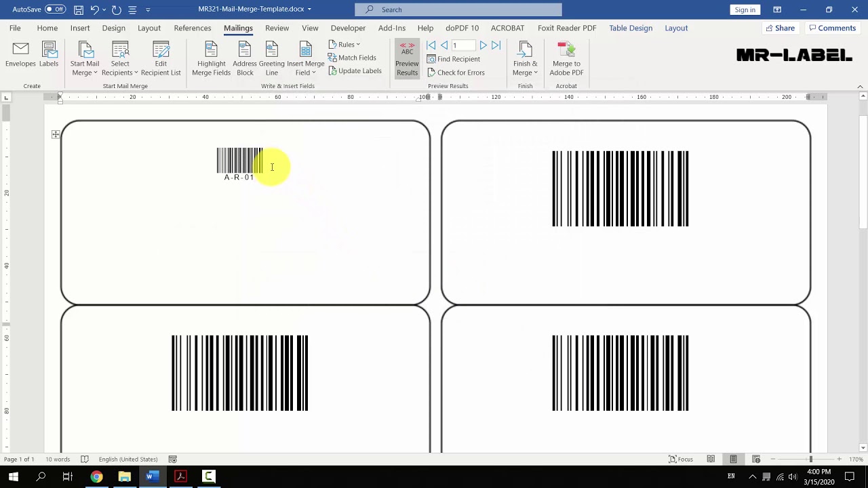Open Finish & Merge dropdown
This screenshot has height=488, width=868.
pyautogui.click(x=525, y=59)
